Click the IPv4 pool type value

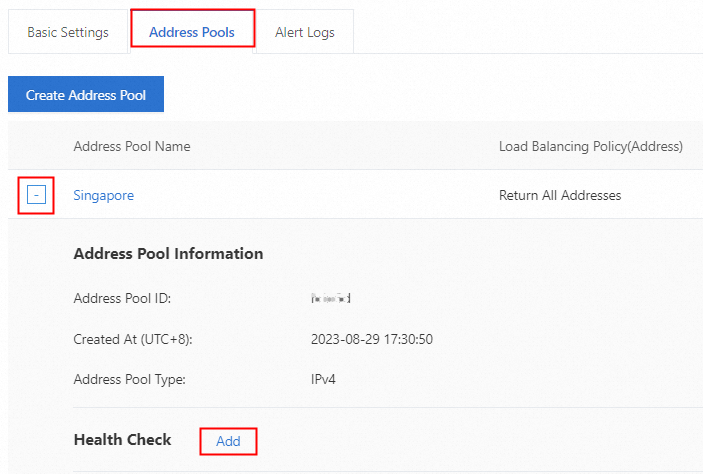pos(323,379)
